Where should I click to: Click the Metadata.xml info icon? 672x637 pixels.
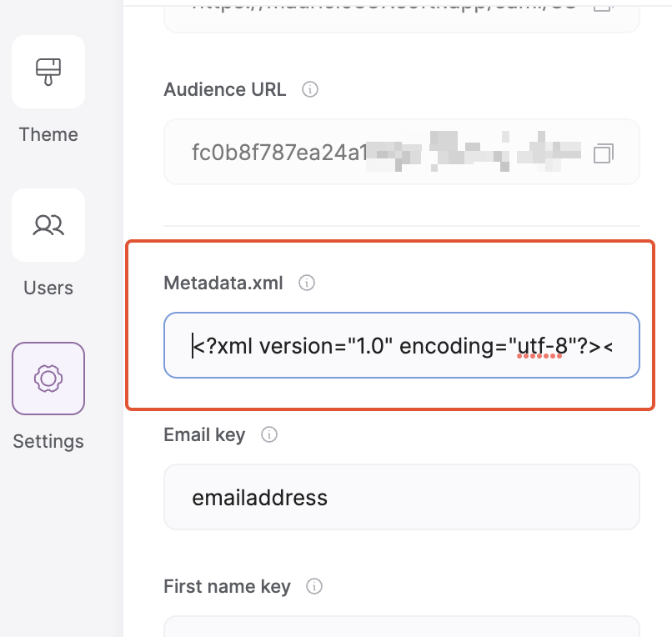[x=306, y=283]
